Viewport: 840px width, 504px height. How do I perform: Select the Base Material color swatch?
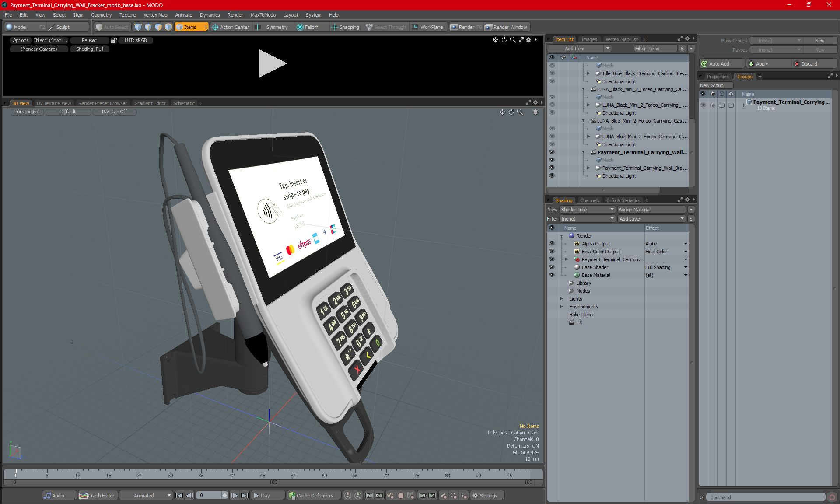click(577, 275)
